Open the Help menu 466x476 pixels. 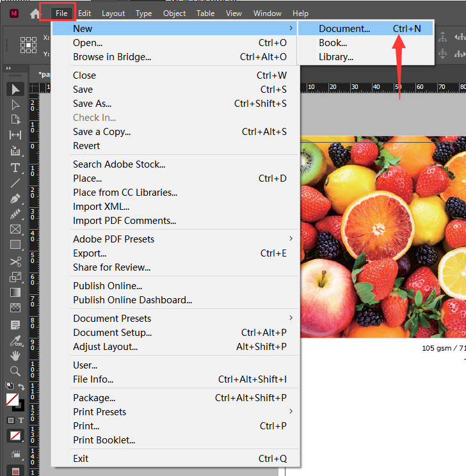[x=300, y=13]
